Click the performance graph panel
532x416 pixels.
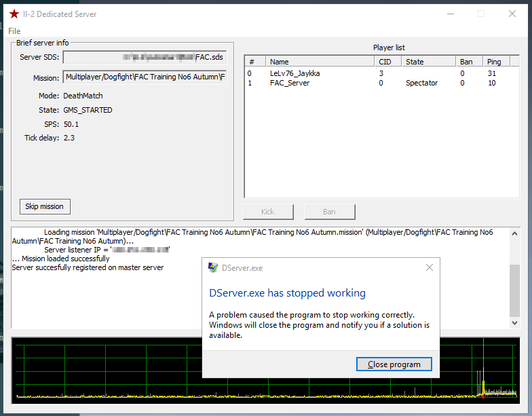[x=266, y=371]
